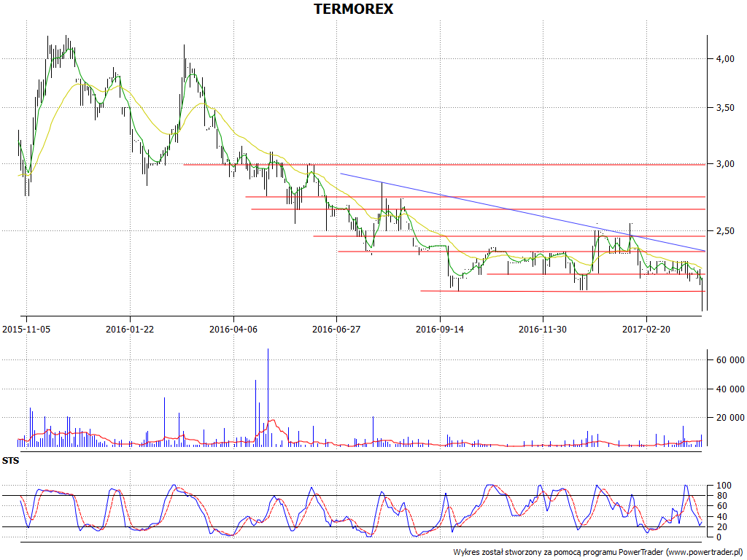Click the blue descending trend line
The height and width of the screenshot is (560, 747).
point(523,212)
